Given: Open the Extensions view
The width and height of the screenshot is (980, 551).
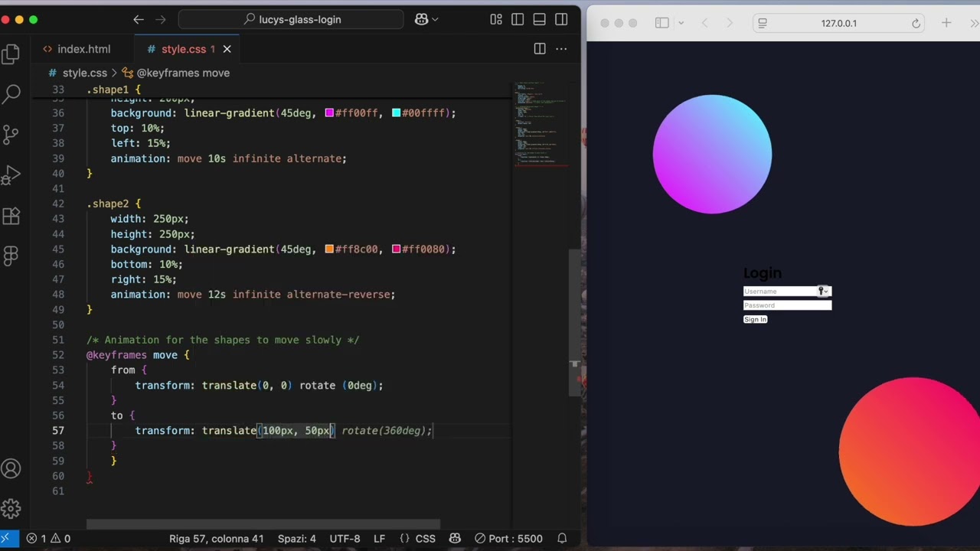Looking at the screenshot, I should coord(11,216).
